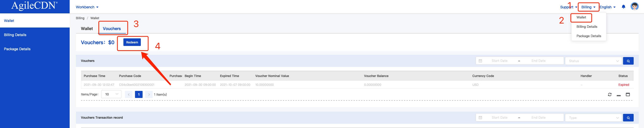
Task: Collapse the vouchers table with the minimize icon
Action: click(619, 95)
